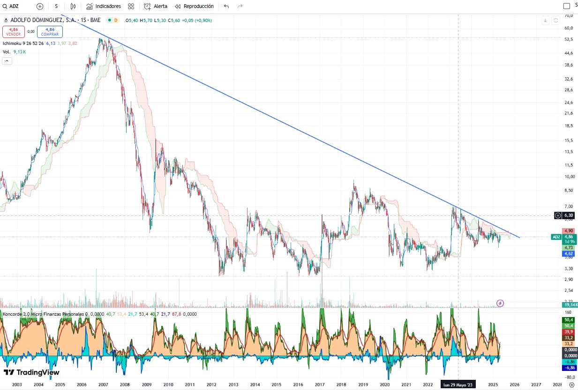Toggle the market status D badge

(x=115, y=20)
